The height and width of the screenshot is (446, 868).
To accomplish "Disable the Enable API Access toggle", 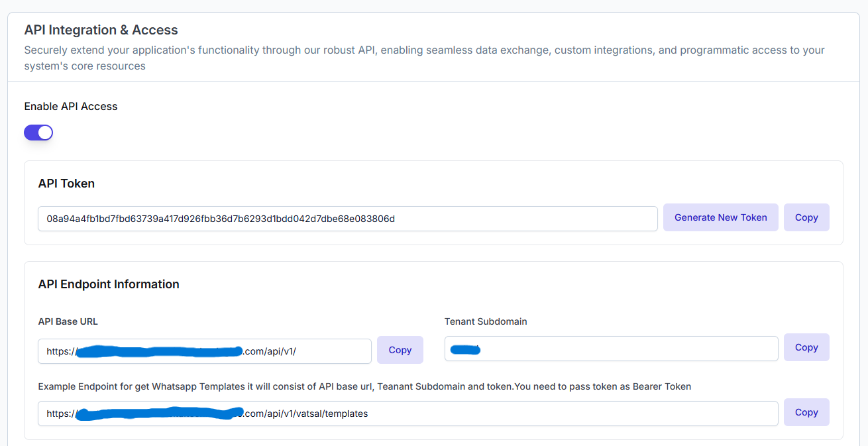I will [x=38, y=133].
